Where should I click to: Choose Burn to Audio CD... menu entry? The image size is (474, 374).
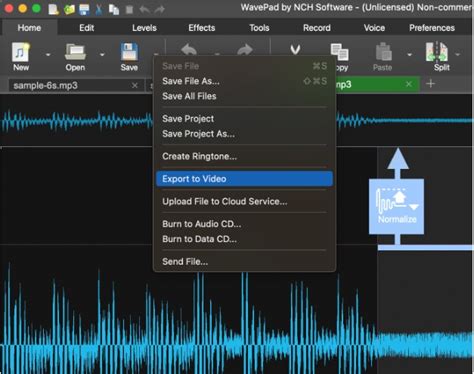pyautogui.click(x=244, y=224)
